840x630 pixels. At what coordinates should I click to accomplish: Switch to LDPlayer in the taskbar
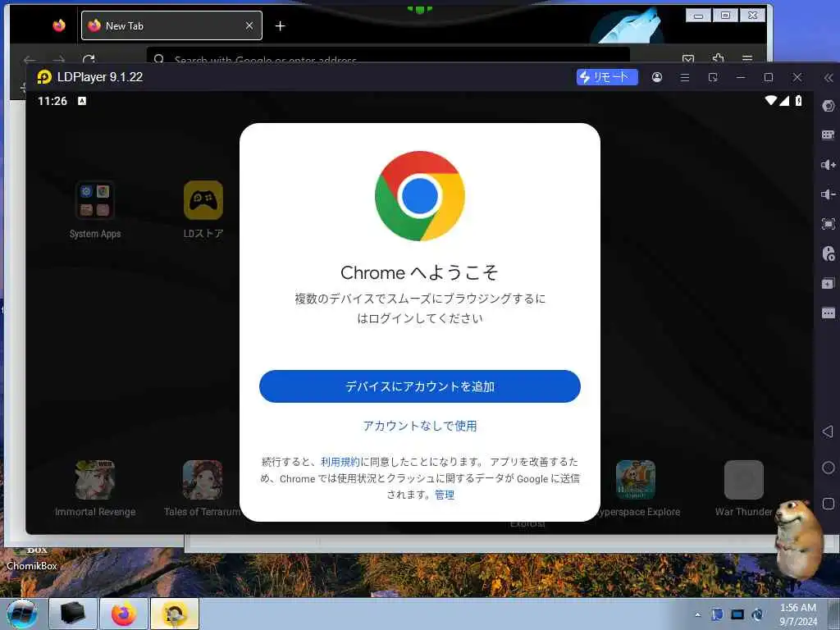click(x=175, y=614)
